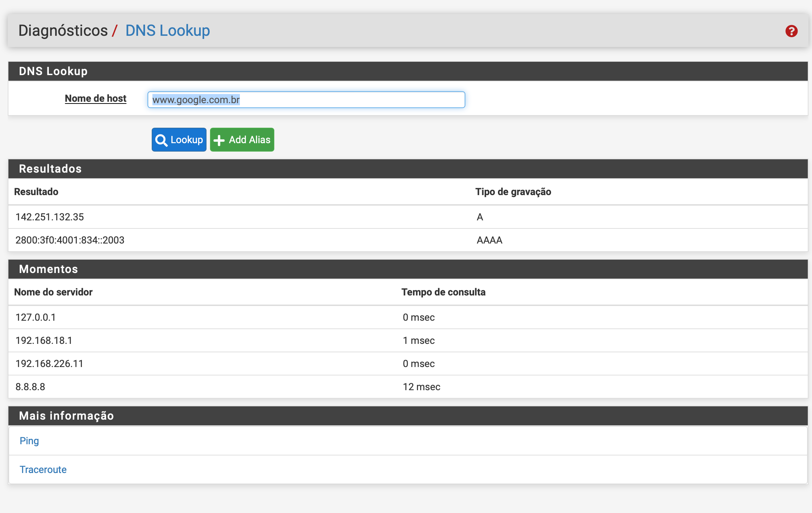Image resolution: width=812 pixels, height=513 pixels.
Task: Click the green Add Alias button
Action: pyautogui.click(x=242, y=140)
